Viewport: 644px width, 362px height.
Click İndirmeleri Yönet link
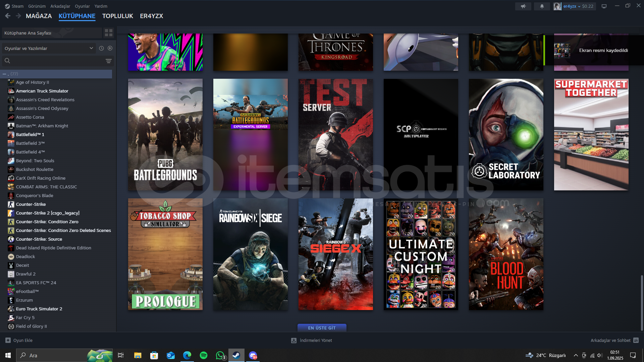tap(316, 340)
